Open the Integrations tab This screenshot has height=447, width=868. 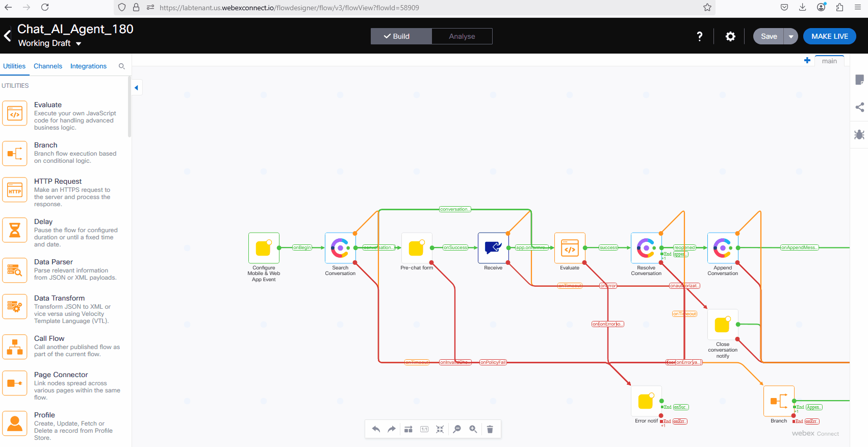pyautogui.click(x=88, y=66)
